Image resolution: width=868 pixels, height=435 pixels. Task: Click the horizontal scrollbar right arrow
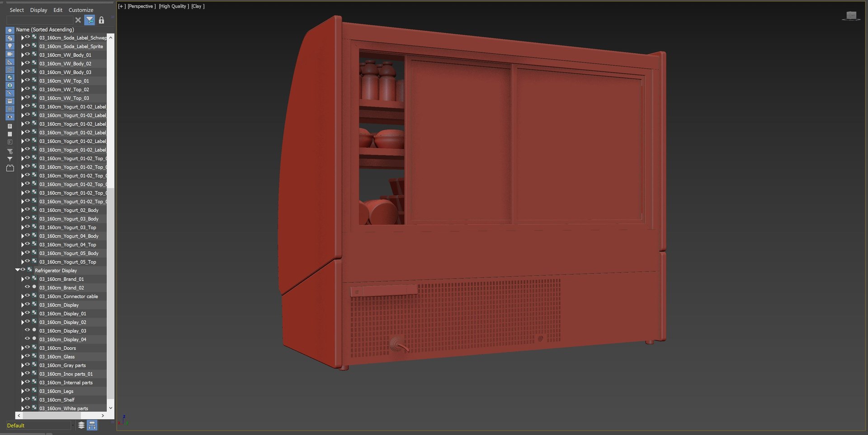[103, 415]
